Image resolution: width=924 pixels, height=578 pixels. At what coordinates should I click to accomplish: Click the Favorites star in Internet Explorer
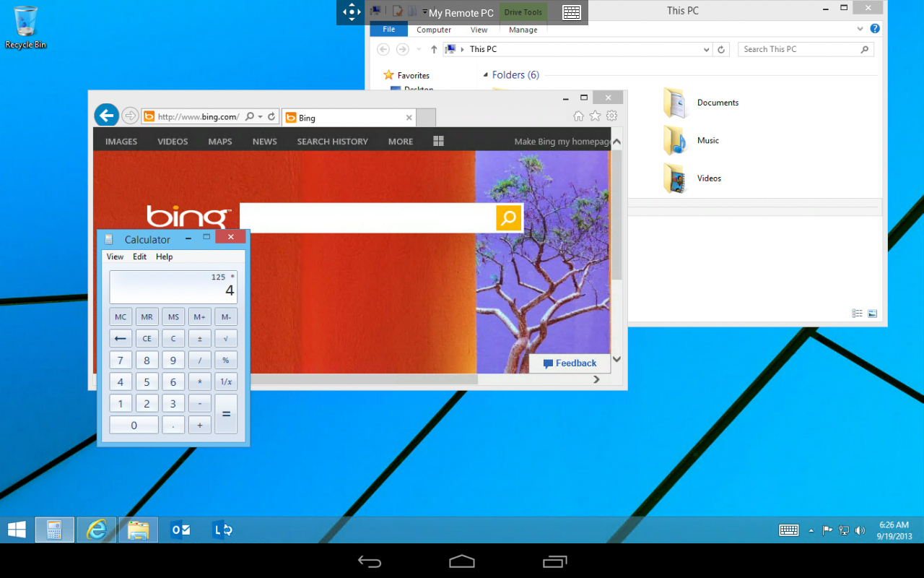point(594,116)
